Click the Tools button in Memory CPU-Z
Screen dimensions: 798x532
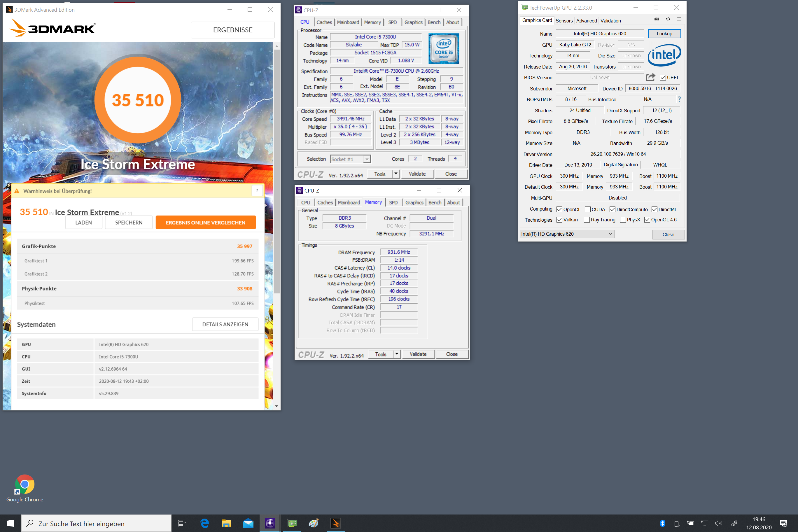(x=381, y=354)
